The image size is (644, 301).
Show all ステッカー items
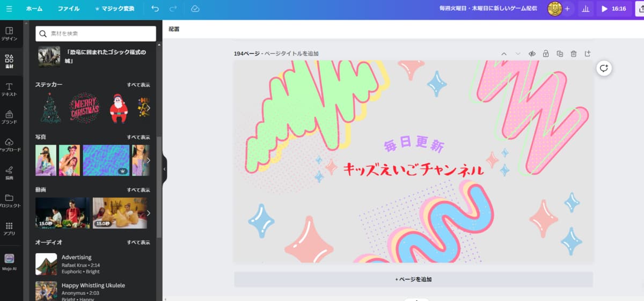tap(138, 85)
